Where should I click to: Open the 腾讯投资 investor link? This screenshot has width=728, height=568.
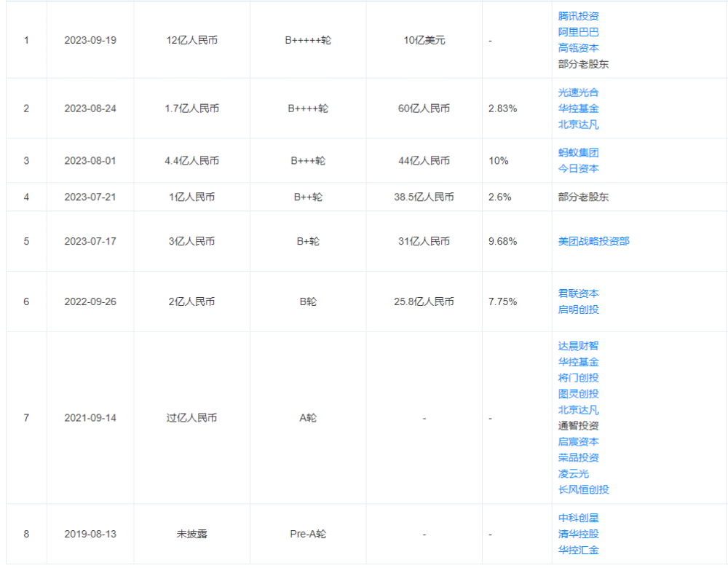578,16
